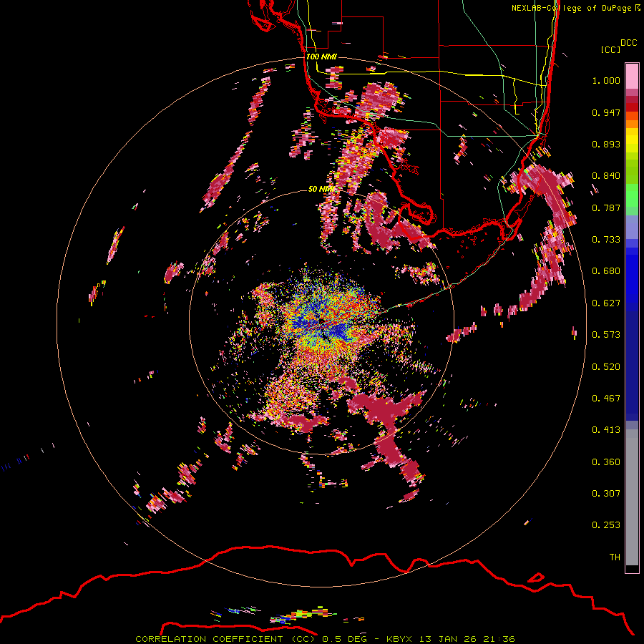Click the 0.733 scale value
Screen dimensions: 644x644
(606, 240)
